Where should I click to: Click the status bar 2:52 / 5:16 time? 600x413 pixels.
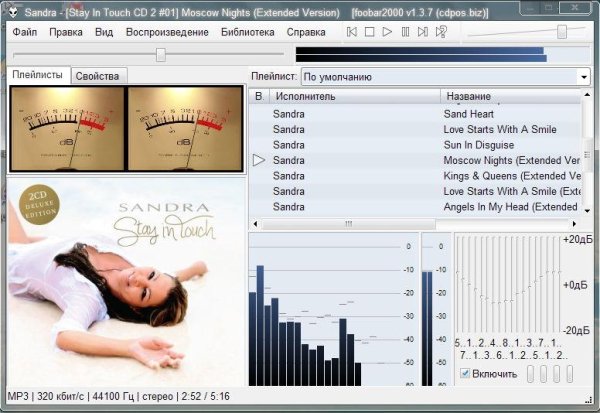[205, 397]
